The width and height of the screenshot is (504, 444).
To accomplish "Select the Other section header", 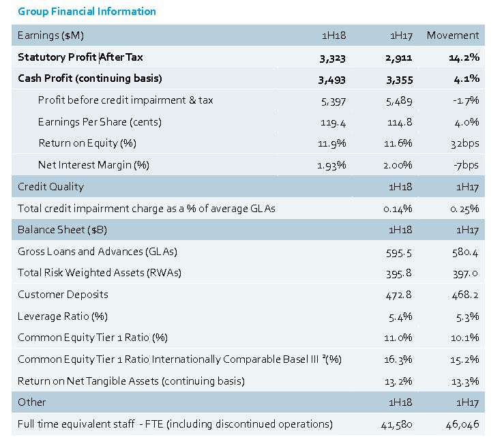I will coord(32,402).
